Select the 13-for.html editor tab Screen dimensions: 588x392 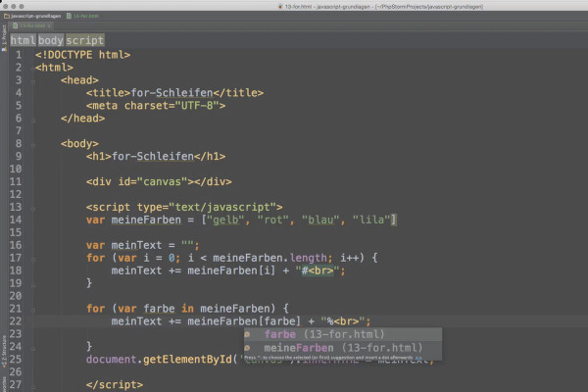click(31, 25)
